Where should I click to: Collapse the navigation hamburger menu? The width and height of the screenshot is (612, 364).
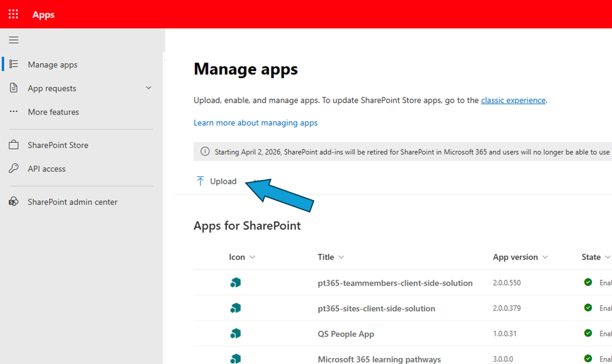14,40
